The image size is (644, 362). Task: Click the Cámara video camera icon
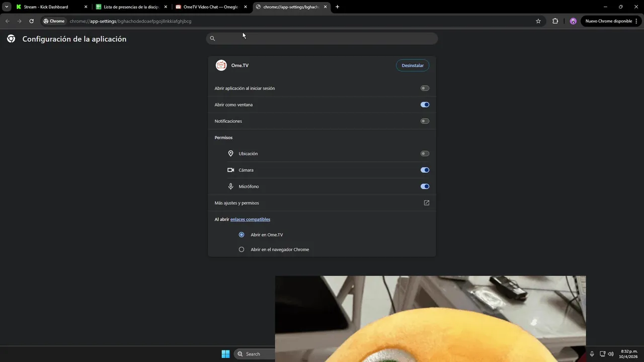click(x=230, y=170)
